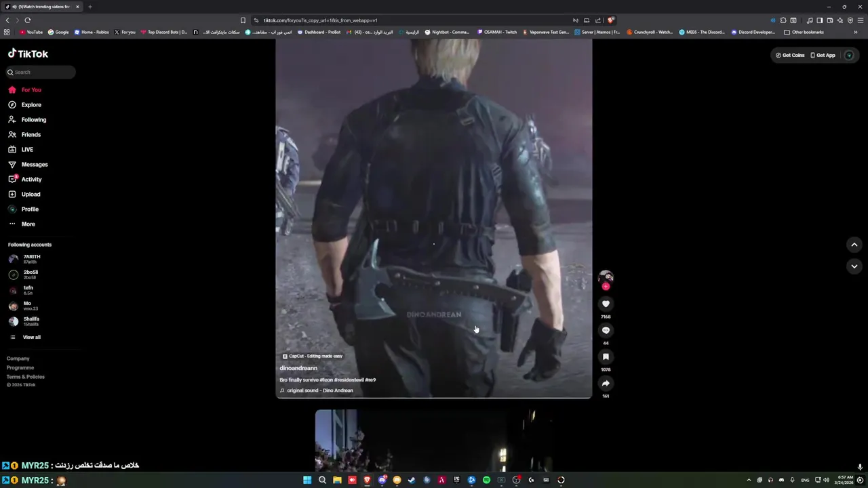Screen dimensions: 868x488
Task: Share the video with the arrow icon
Action: [x=606, y=383]
